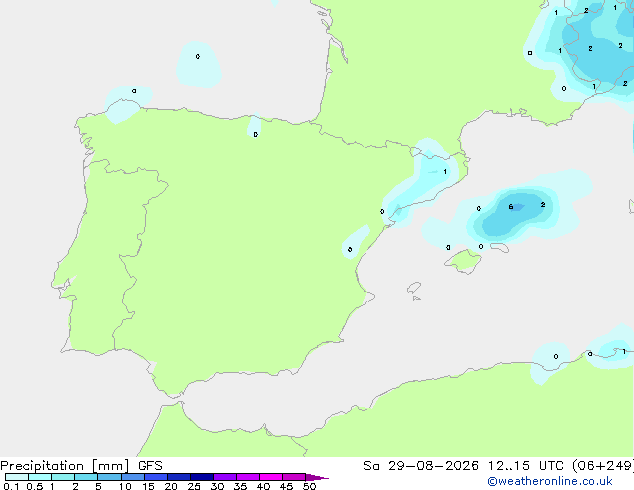
Task: Click the 0.1–0.5 mm palest cyan legend swatch
Action: (17, 477)
